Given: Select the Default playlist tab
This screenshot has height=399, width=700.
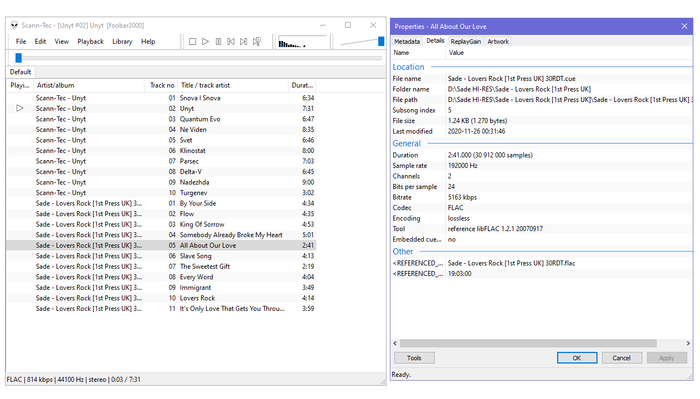Looking at the screenshot, I should [21, 72].
